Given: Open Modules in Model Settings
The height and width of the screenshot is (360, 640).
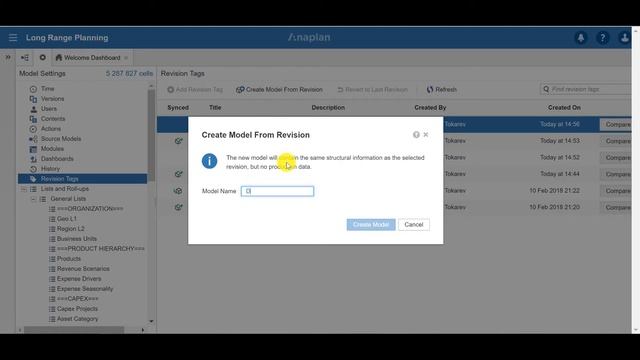Looking at the screenshot, I should click(x=52, y=149).
